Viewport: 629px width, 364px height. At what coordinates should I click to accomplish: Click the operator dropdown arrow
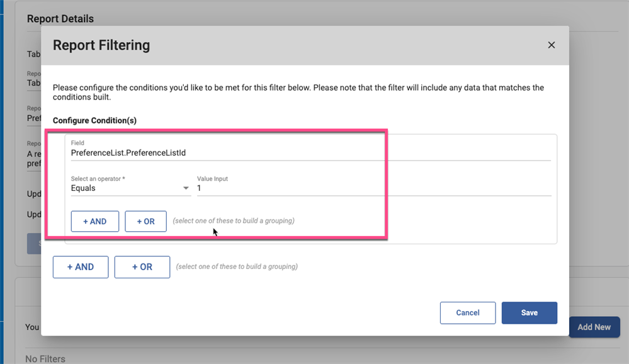[x=186, y=188]
